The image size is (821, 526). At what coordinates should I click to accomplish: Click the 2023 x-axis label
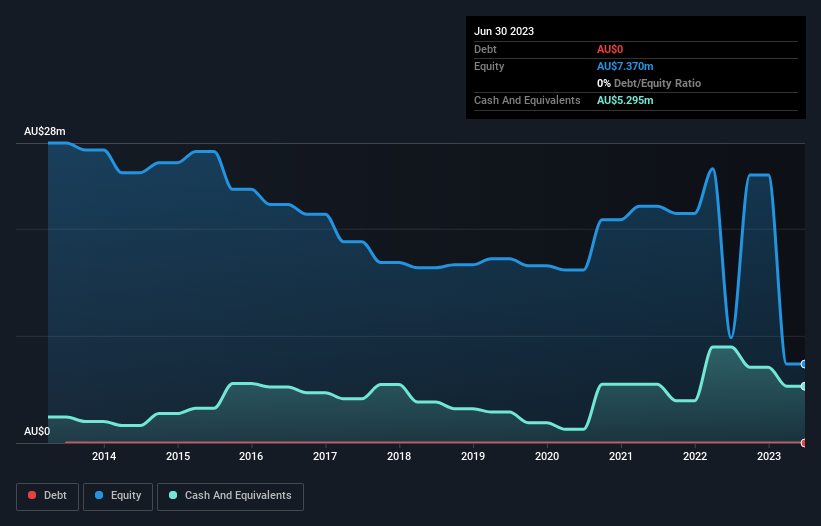click(x=769, y=456)
